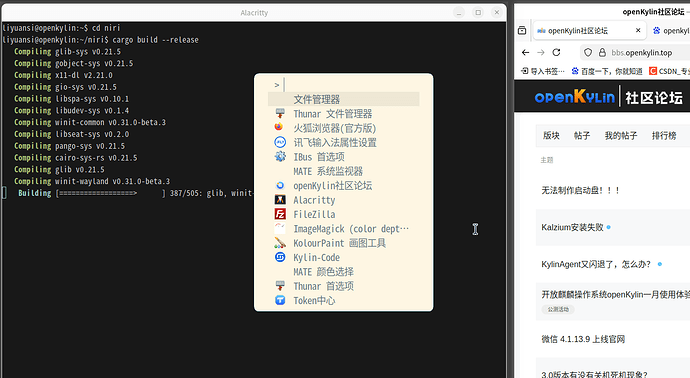This screenshot has width=690, height=378.
Task: Click the 'cd niri' command line in terminal
Action: point(61,28)
